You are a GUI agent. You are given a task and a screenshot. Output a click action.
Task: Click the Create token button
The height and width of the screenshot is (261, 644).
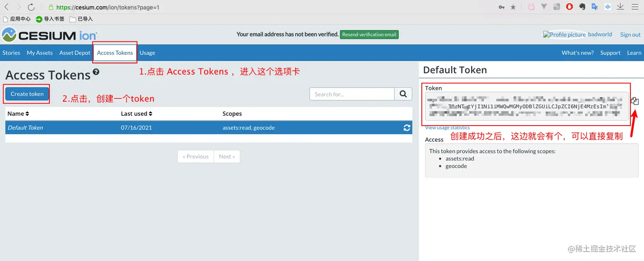point(27,94)
